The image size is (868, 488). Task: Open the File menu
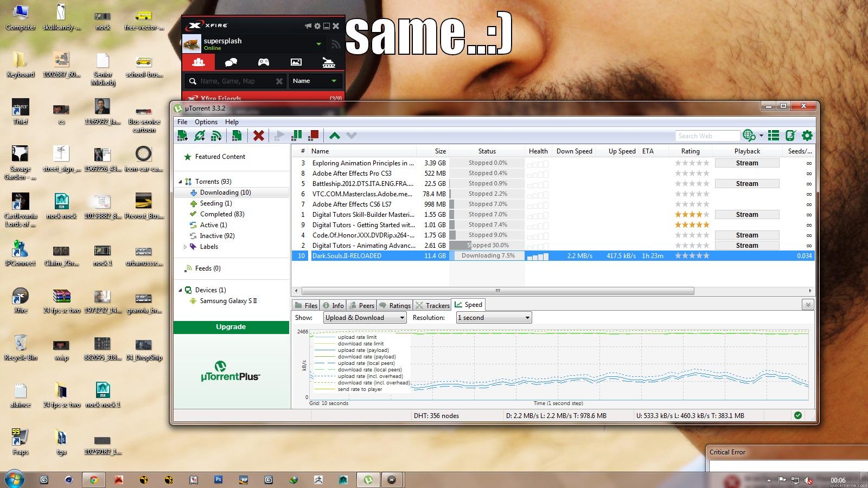(x=182, y=122)
